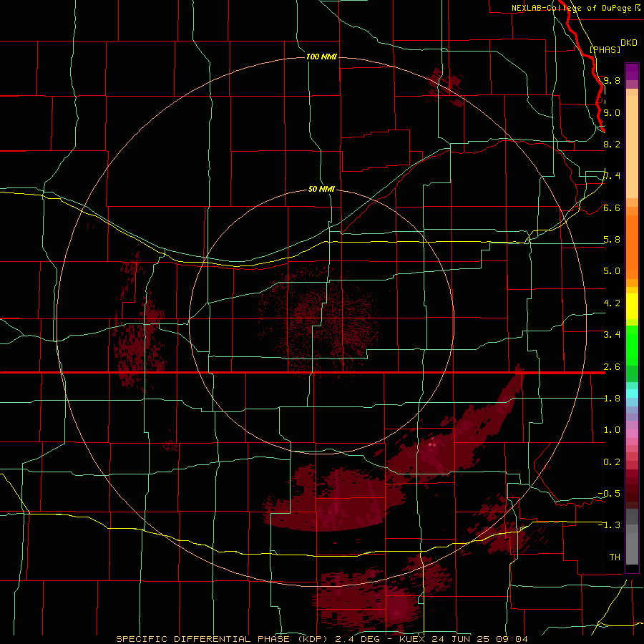
Task: Click the peach segment of the color bar
Action: [x=632, y=147]
